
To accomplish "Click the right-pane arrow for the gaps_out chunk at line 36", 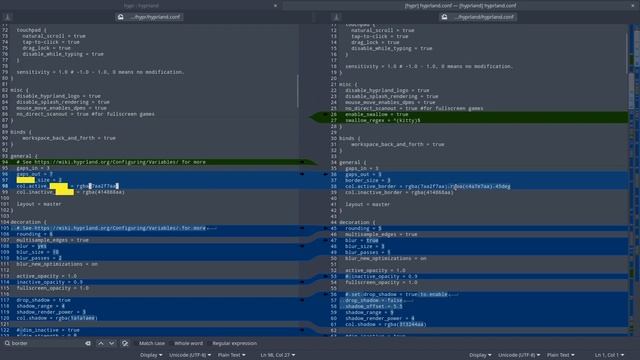I will [x=325, y=174].
